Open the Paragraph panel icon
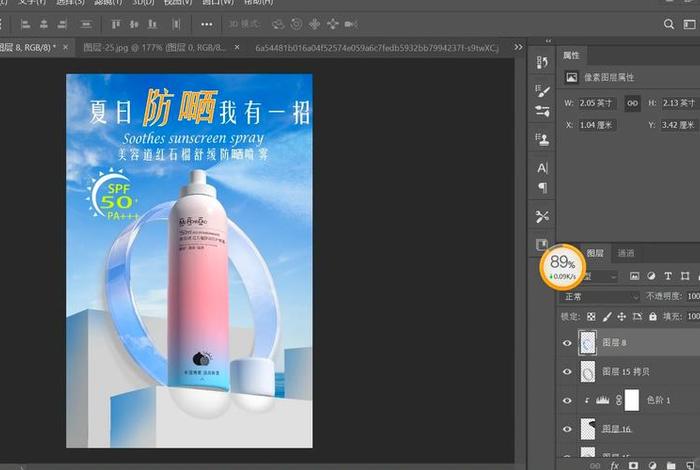 point(542,187)
